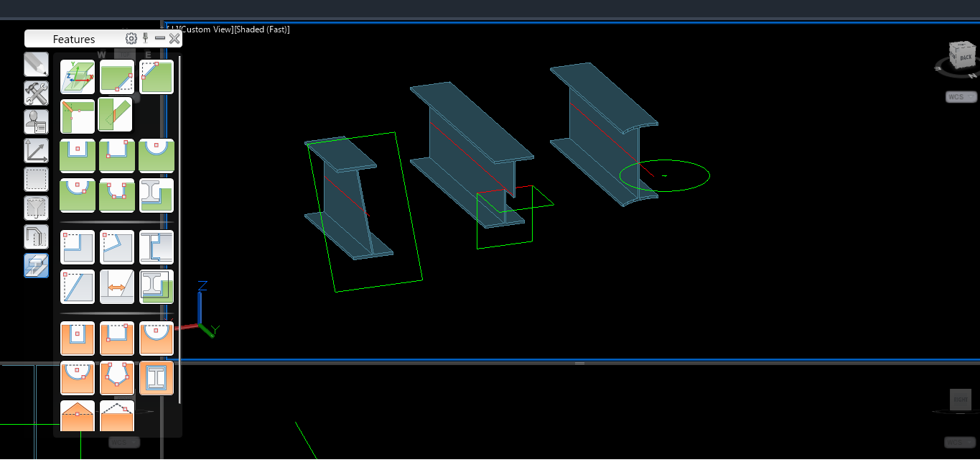Select the UCS axes category icon
The width and height of the screenshot is (980, 470).
pos(36,150)
